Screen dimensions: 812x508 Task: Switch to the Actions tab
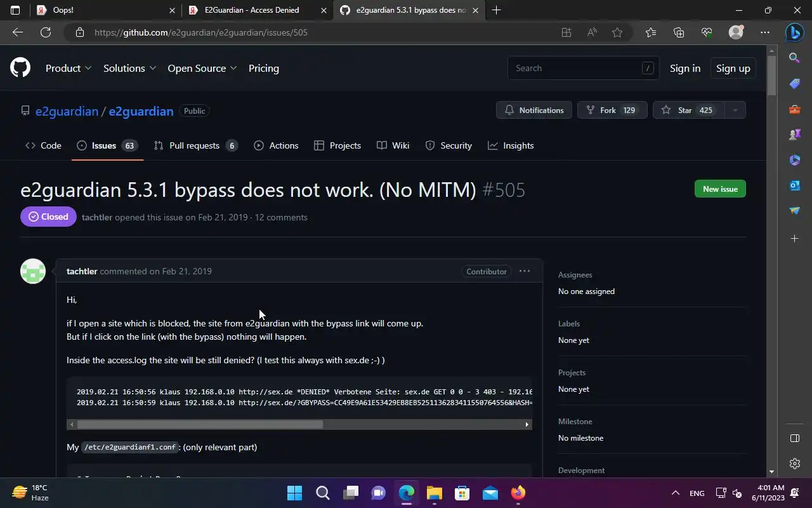click(276, 145)
